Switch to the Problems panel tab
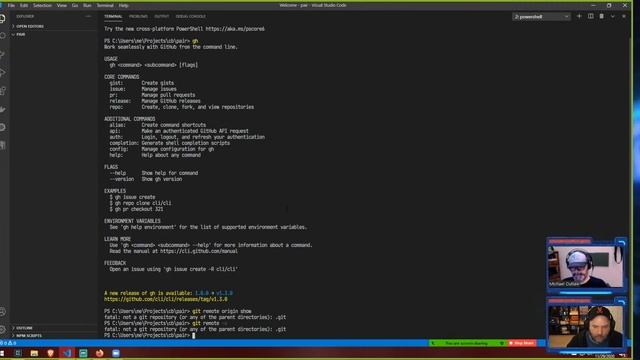The height and width of the screenshot is (360, 640). pyautogui.click(x=138, y=16)
